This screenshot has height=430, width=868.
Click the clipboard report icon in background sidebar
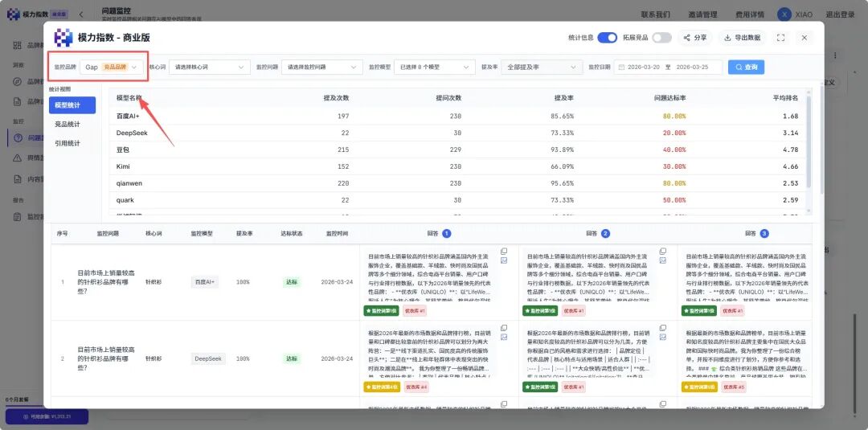point(17,216)
